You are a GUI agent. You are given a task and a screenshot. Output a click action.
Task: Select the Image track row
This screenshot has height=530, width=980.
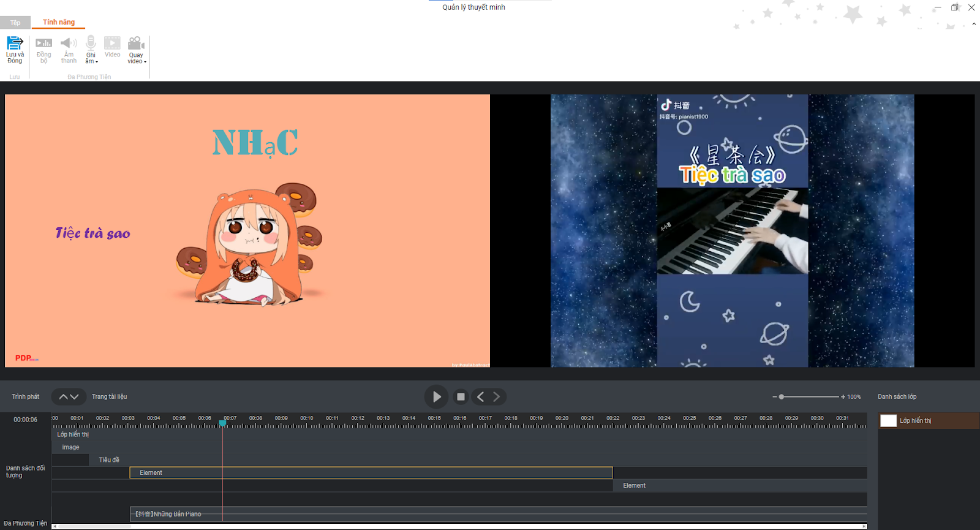coord(459,447)
